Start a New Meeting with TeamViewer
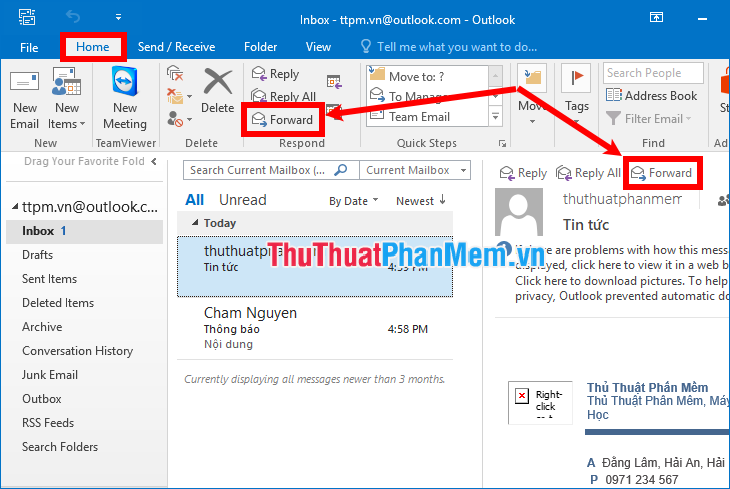The height and width of the screenshot is (489, 730). pyautogui.click(x=125, y=99)
